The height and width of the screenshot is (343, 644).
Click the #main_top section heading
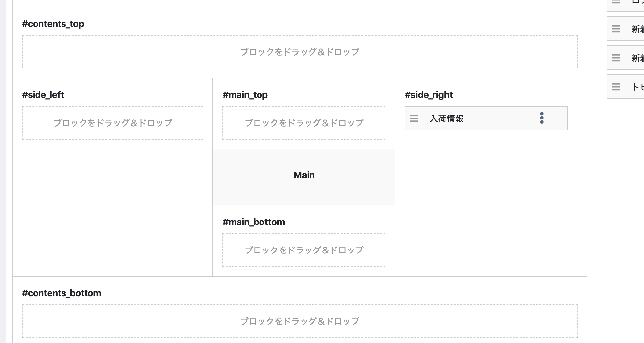pos(245,95)
